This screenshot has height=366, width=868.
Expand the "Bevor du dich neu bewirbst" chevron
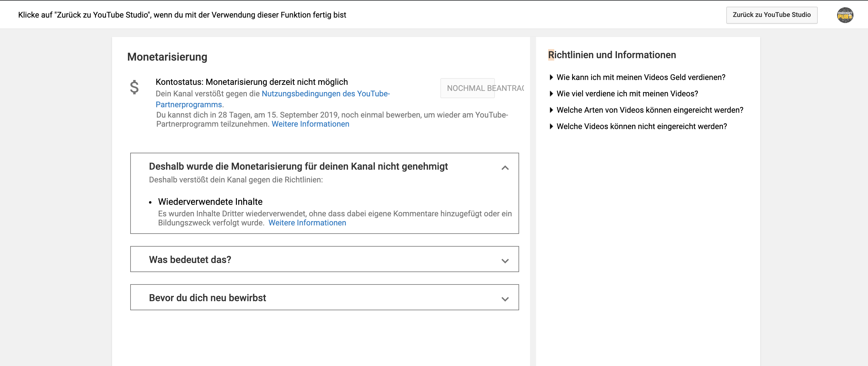coord(505,299)
